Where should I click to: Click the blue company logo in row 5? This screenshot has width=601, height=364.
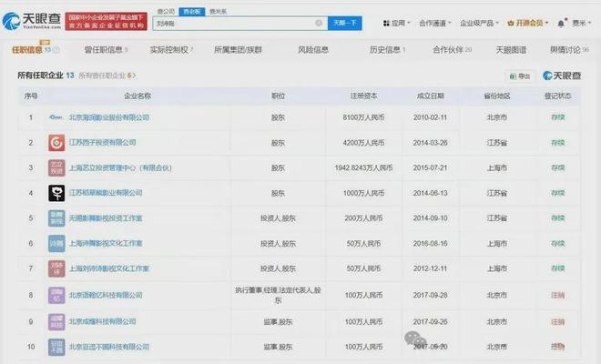click(56, 218)
